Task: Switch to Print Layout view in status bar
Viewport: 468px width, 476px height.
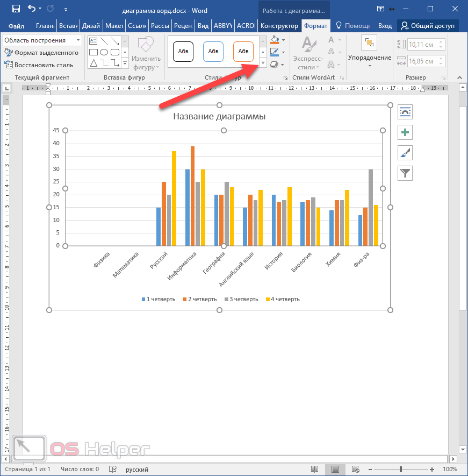Action: 335,469
